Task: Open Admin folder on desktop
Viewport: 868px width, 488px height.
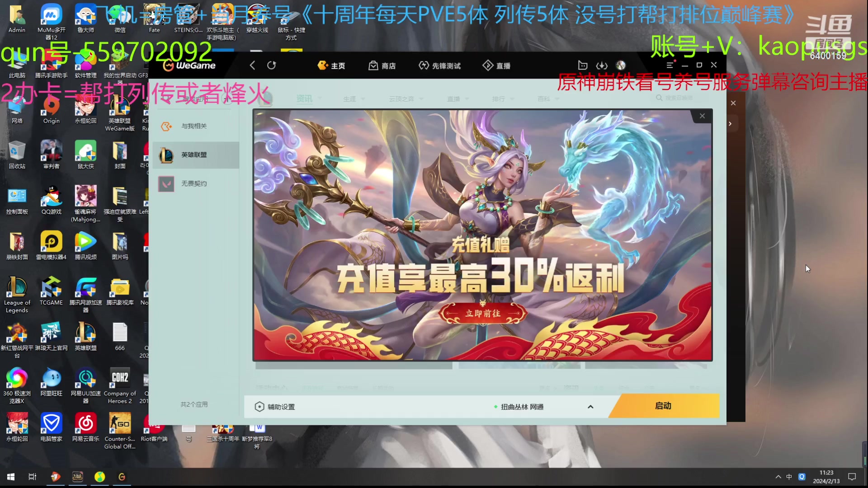Action: coord(17,19)
